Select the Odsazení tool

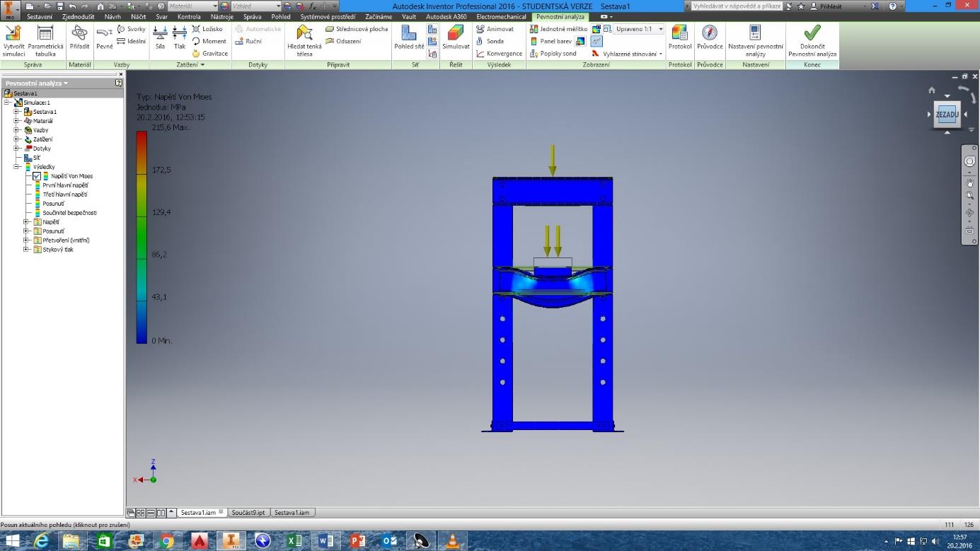pos(343,41)
